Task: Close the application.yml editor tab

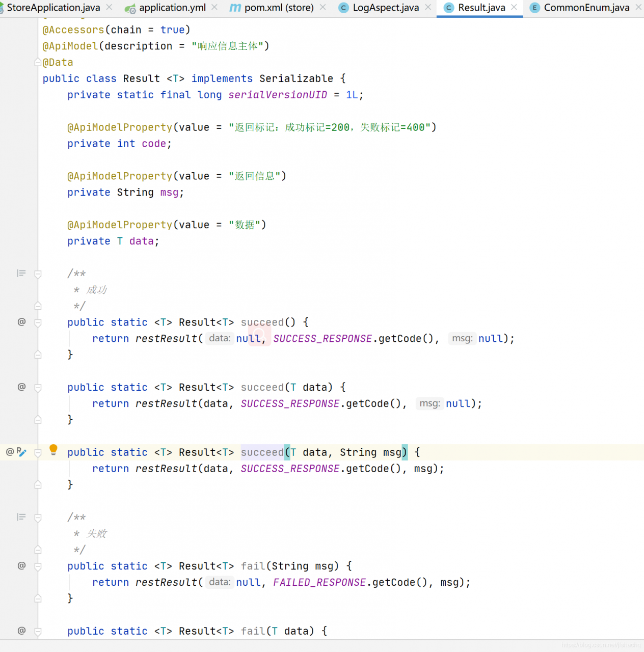Action: pos(214,7)
